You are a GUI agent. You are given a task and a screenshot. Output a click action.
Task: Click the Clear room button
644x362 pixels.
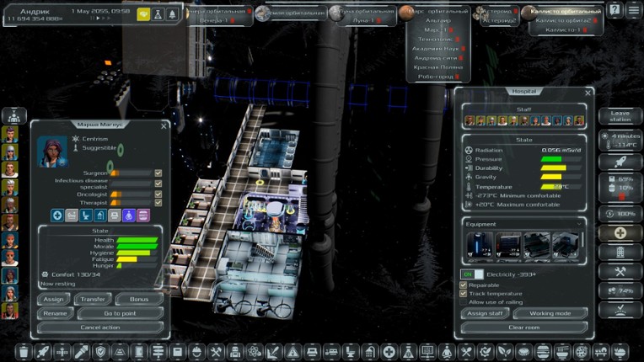point(523,327)
